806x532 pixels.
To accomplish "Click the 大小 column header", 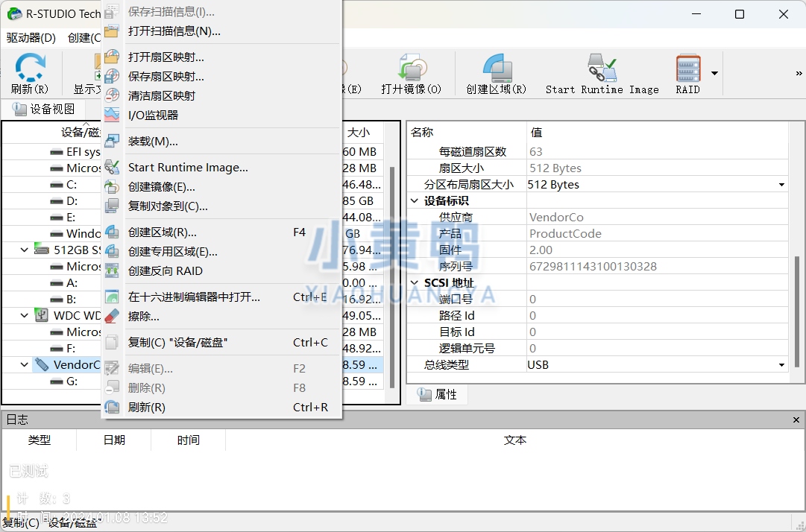I will [x=362, y=133].
